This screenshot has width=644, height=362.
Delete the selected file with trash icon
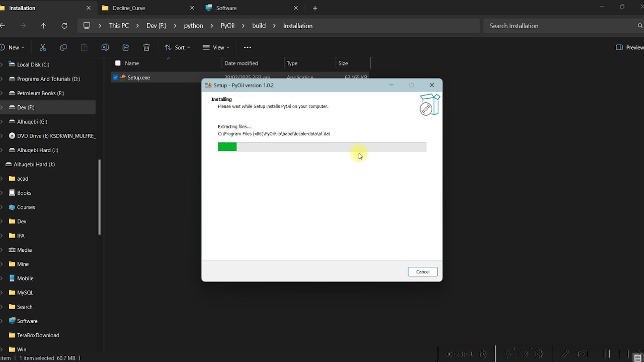point(146,47)
